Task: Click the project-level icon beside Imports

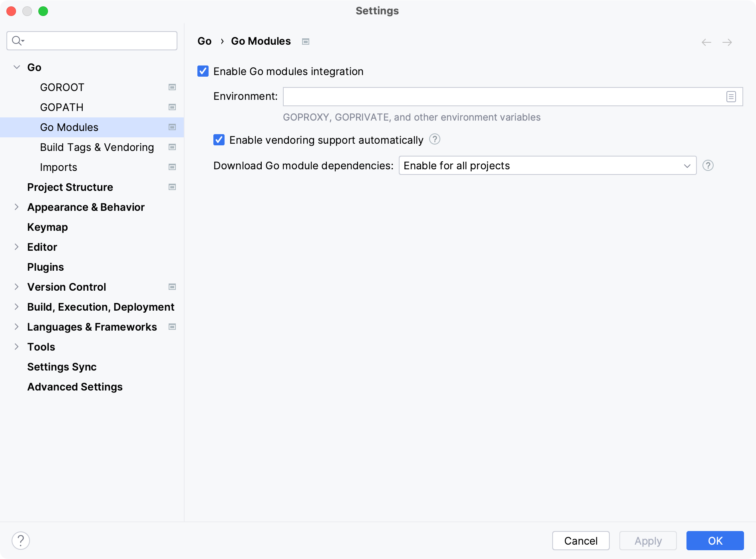Action: 172,167
